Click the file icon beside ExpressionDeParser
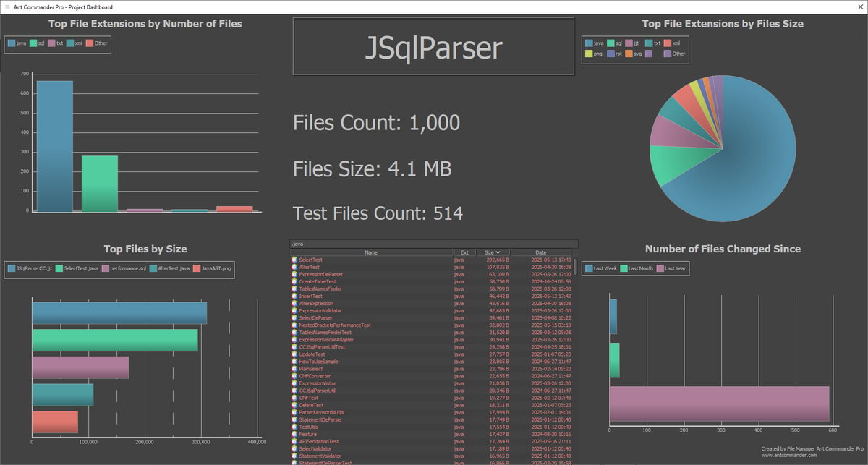Screen dimensions: 868x465 click(x=294, y=274)
